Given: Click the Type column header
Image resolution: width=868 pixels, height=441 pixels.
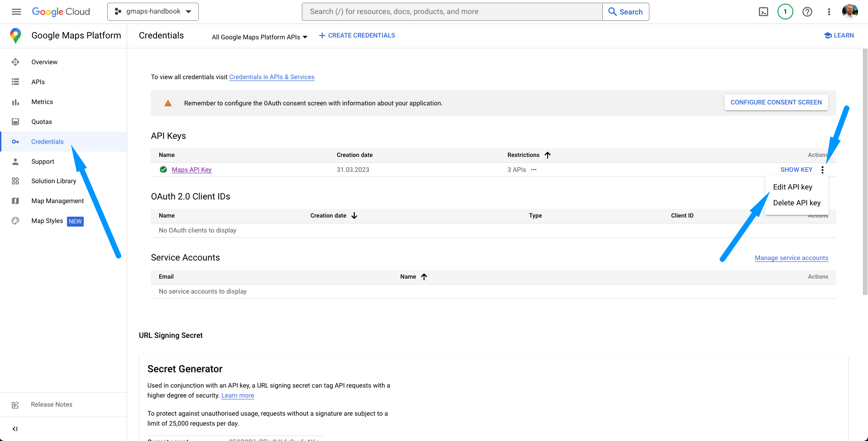Looking at the screenshot, I should [535, 216].
